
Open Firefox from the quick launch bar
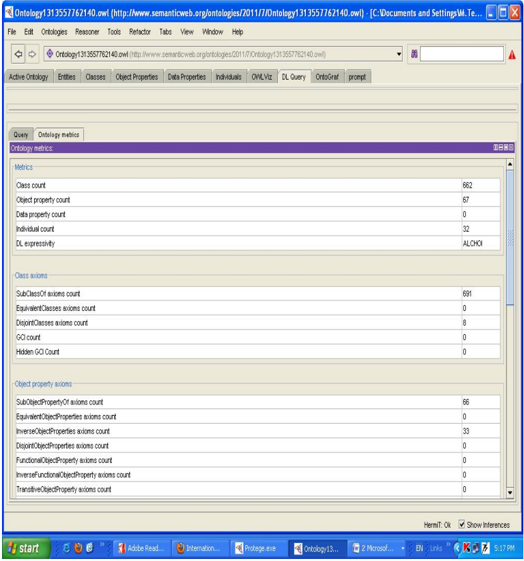coord(78,548)
